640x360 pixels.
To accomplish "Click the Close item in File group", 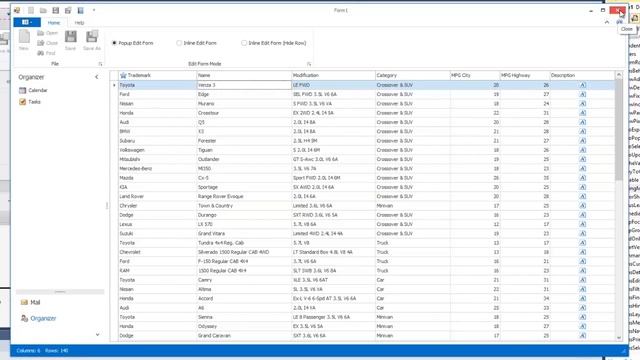I will point(47,43).
